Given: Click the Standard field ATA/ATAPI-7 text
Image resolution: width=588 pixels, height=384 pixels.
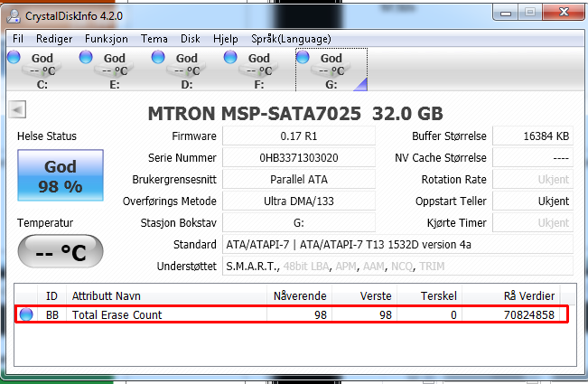Looking at the screenshot, I should click(x=398, y=245).
